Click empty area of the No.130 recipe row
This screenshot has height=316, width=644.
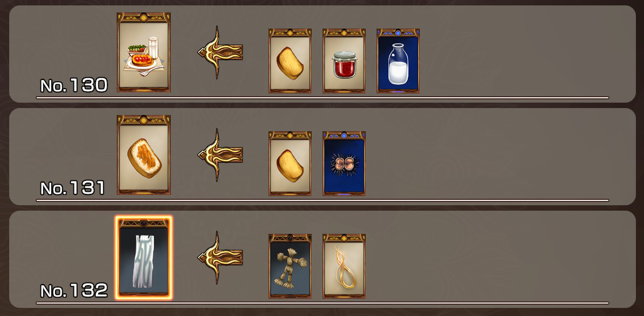(526, 53)
